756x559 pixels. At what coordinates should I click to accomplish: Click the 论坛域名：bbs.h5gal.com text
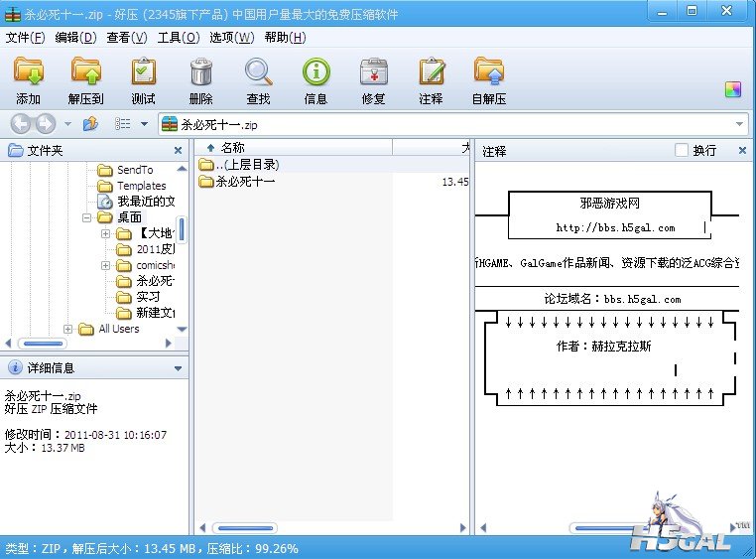612,299
